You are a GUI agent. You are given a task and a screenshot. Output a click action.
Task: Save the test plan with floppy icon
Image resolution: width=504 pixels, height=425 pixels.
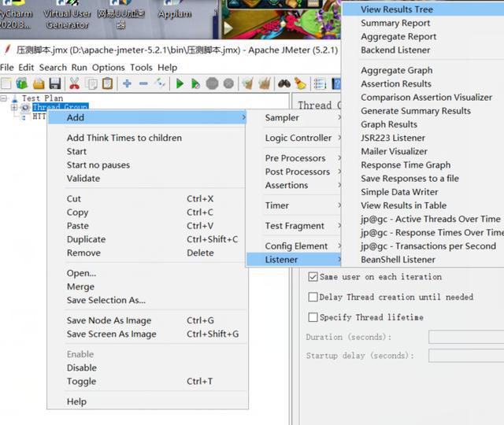click(55, 83)
